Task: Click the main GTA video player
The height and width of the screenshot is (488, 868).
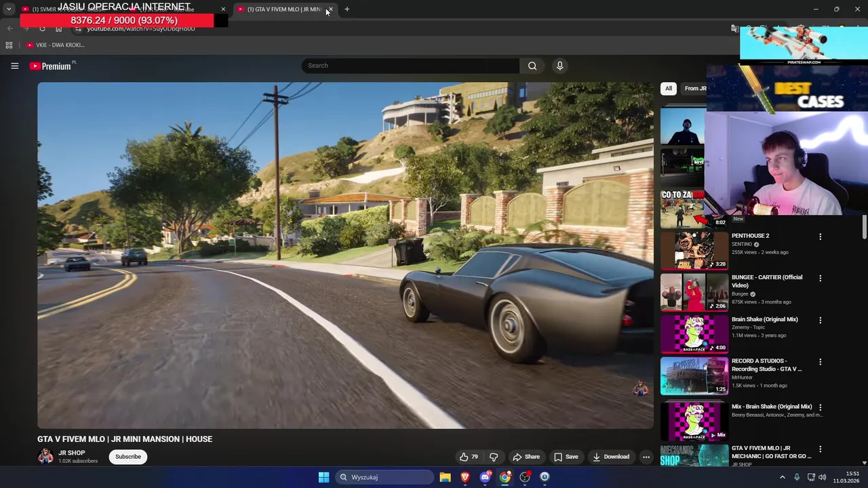Action: point(345,256)
